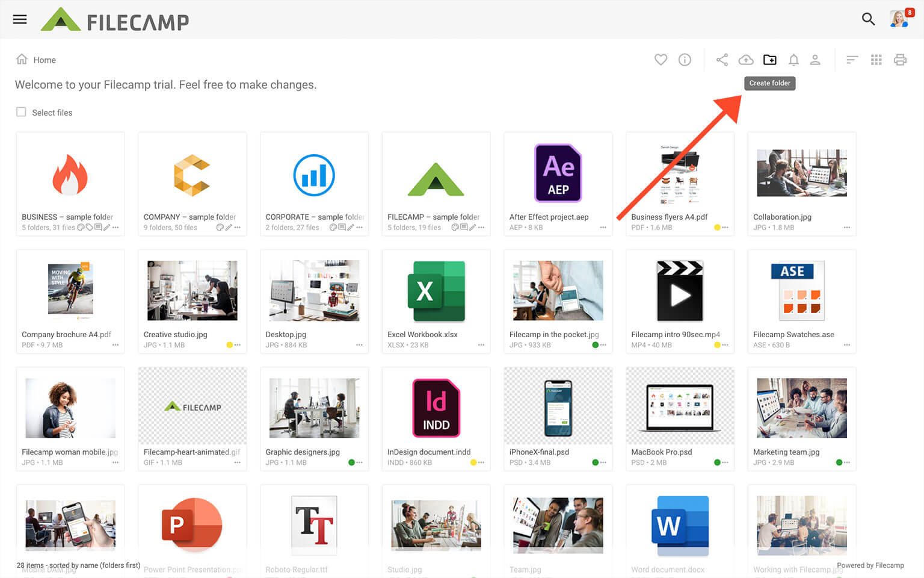Open more options for Marketing team.jpg

(847, 462)
